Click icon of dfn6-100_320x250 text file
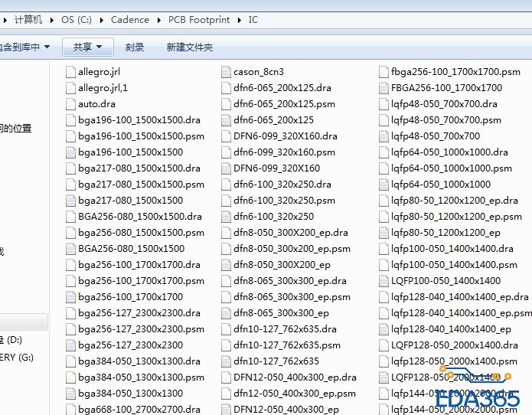This screenshot has width=532, height=415. (x=226, y=217)
